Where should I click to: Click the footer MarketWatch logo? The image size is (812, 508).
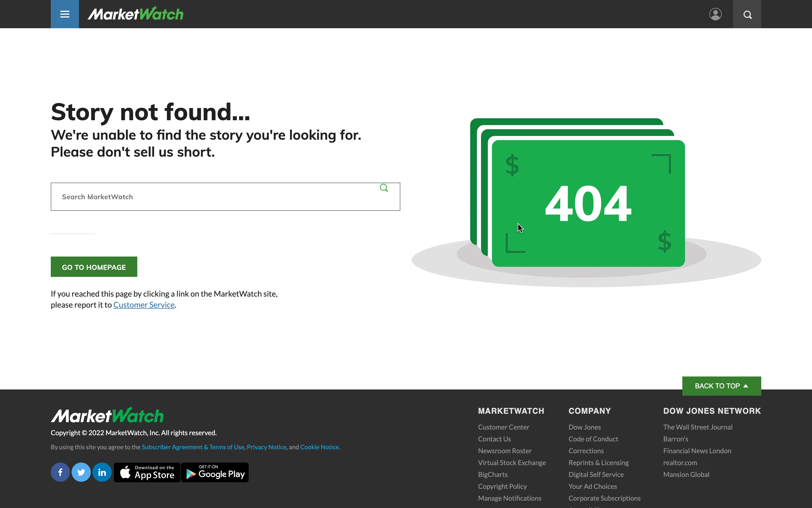pos(107,415)
